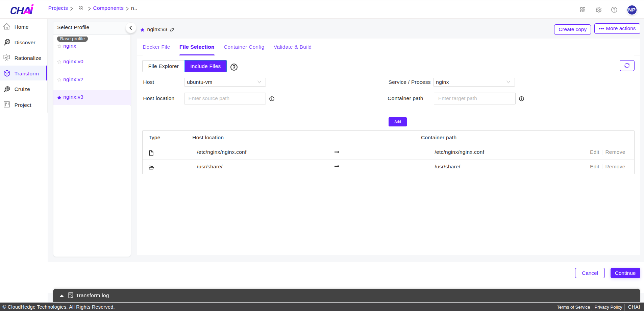Click the refresh icon button
Image resolution: width=644 pixels, height=311 pixels.
(x=627, y=66)
